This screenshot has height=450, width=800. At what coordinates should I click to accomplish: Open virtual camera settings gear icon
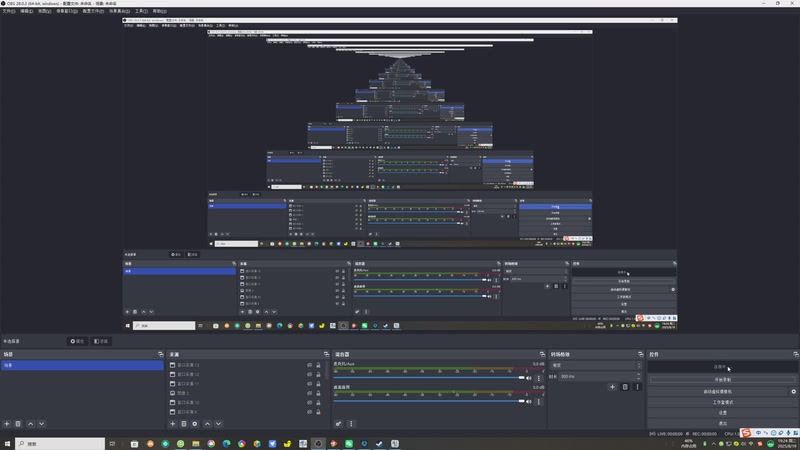[x=793, y=391]
